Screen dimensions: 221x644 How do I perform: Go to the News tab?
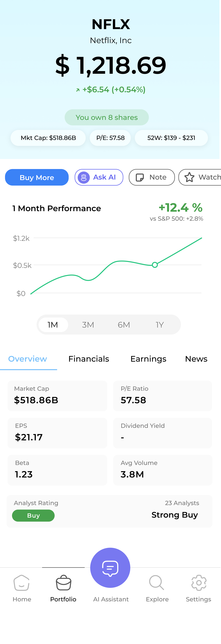coord(196,359)
